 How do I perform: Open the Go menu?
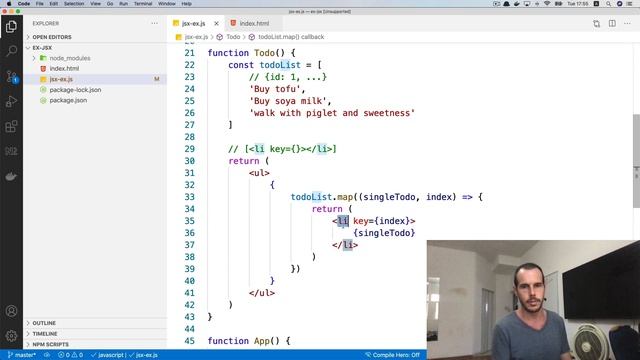point(110,4)
